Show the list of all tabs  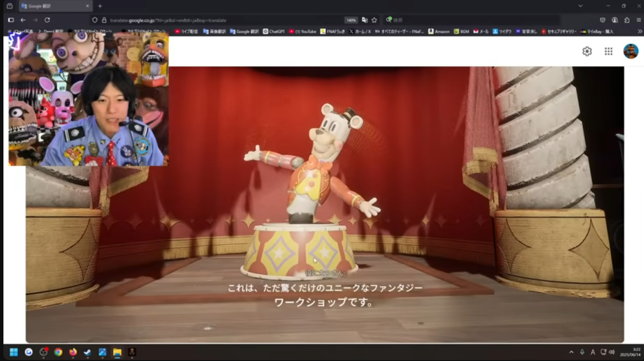point(580,6)
